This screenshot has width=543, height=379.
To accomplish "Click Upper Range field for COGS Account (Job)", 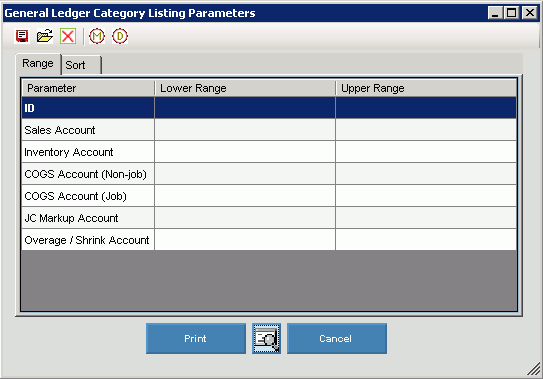I will click(x=426, y=196).
